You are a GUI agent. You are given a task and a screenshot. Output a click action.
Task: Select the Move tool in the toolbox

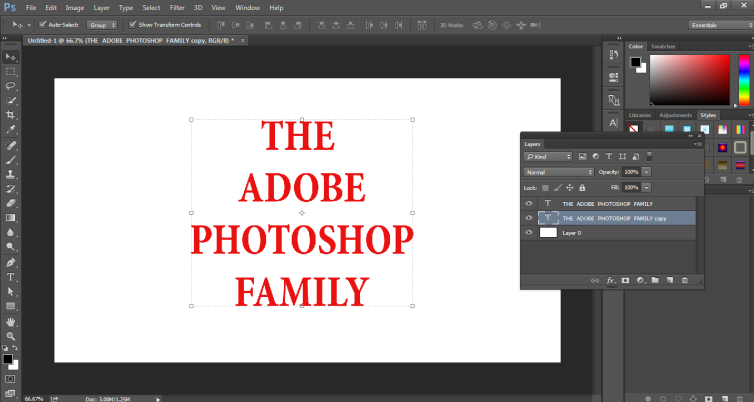[11, 57]
